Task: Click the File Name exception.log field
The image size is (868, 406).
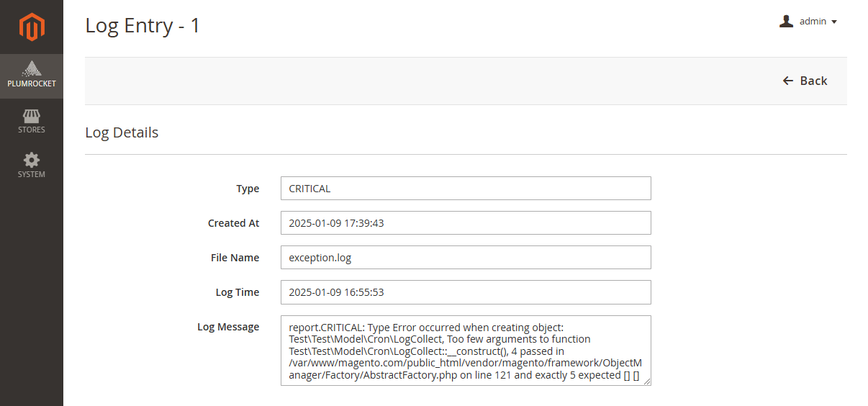Action: (466, 258)
